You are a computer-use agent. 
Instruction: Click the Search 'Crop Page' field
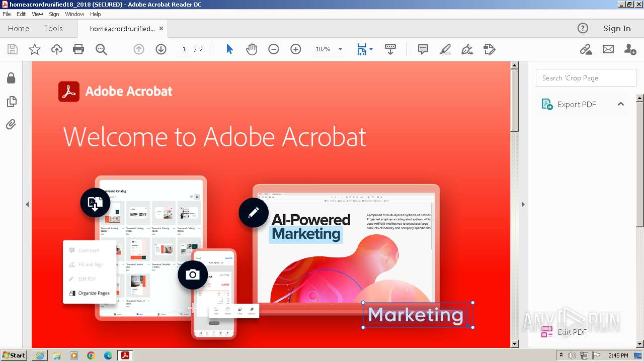pyautogui.click(x=586, y=78)
